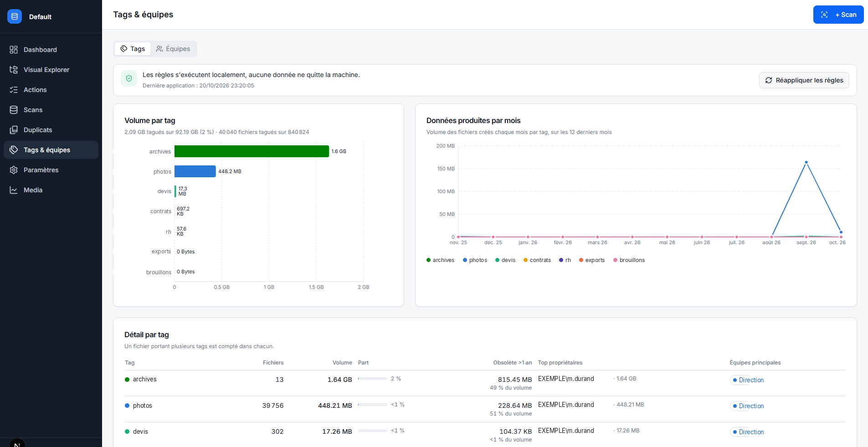The height and width of the screenshot is (447, 868).
Task: Open Scans using its database icon
Action: 14,110
